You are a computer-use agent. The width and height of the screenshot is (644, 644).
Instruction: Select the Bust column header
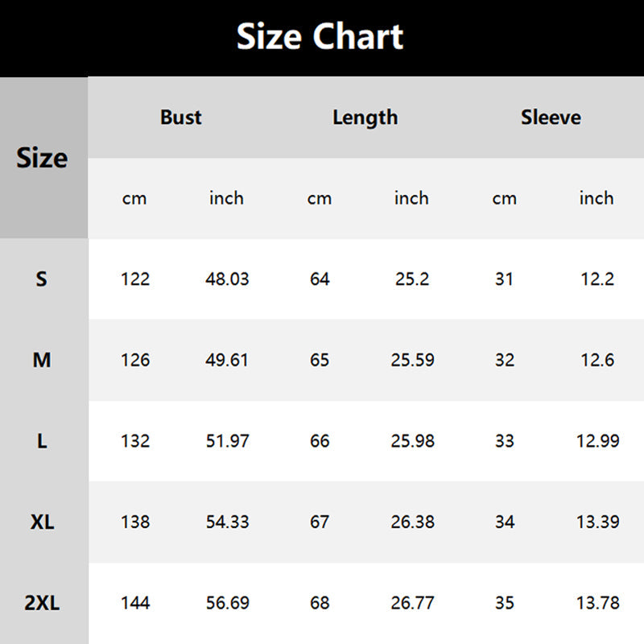click(180, 118)
